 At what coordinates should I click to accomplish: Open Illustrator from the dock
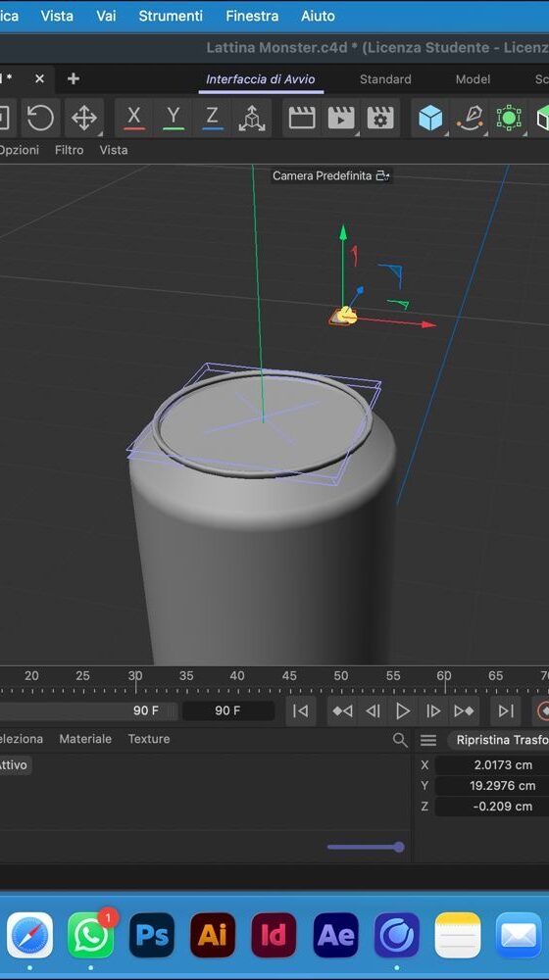(213, 936)
